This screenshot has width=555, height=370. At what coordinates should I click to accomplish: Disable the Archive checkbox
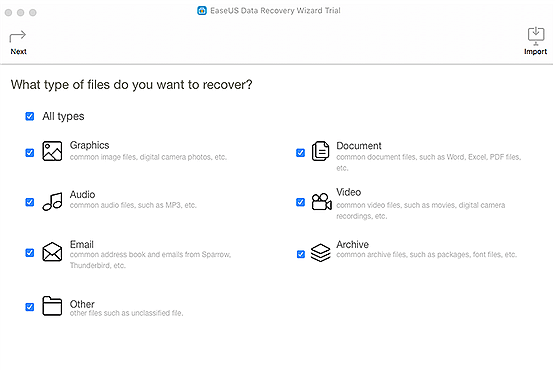point(301,254)
